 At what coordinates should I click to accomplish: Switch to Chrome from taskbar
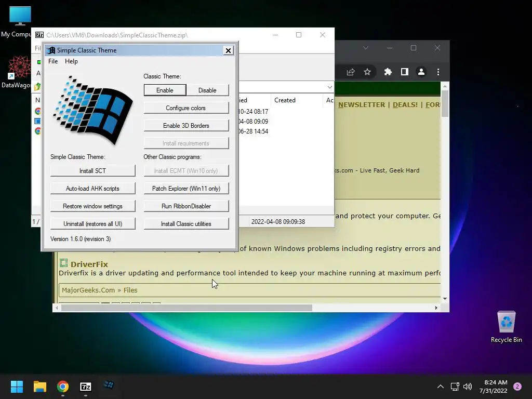[63, 387]
